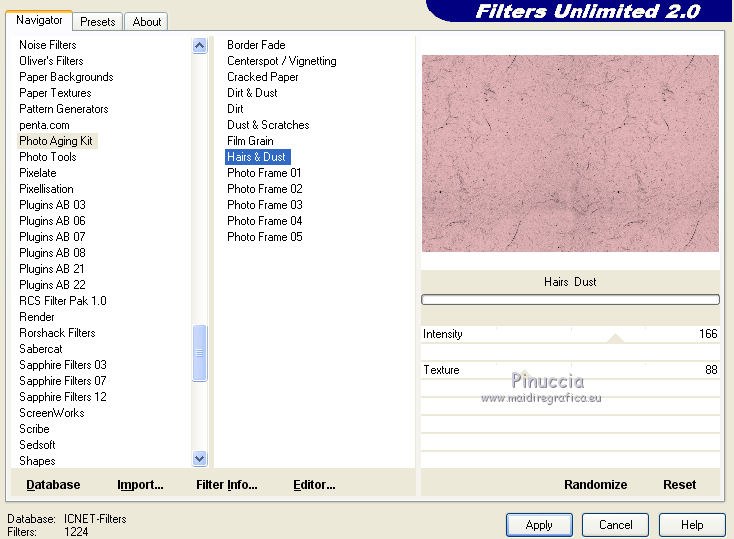Adjust the Intensity slider
Screen dimensions: 734x539
click(x=615, y=339)
